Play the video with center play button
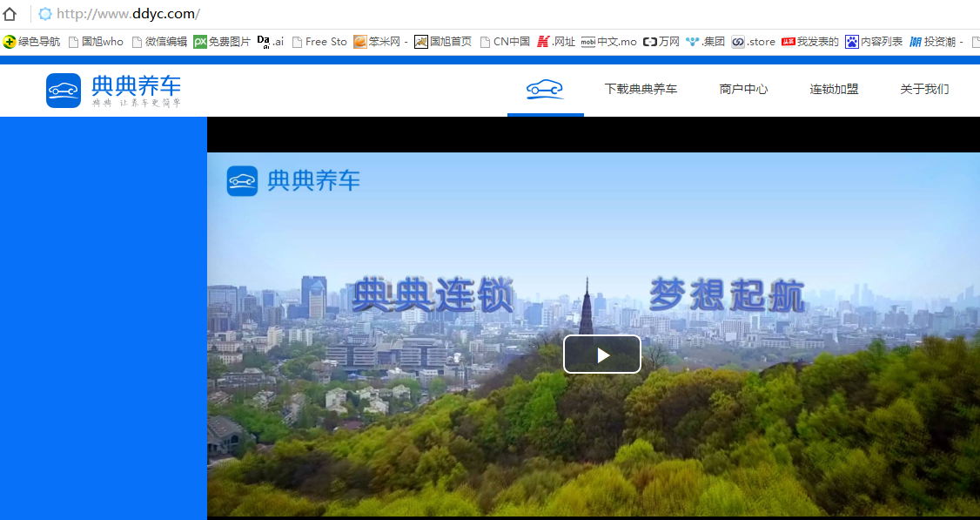The image size is (980, 520). tap(601, 355)
